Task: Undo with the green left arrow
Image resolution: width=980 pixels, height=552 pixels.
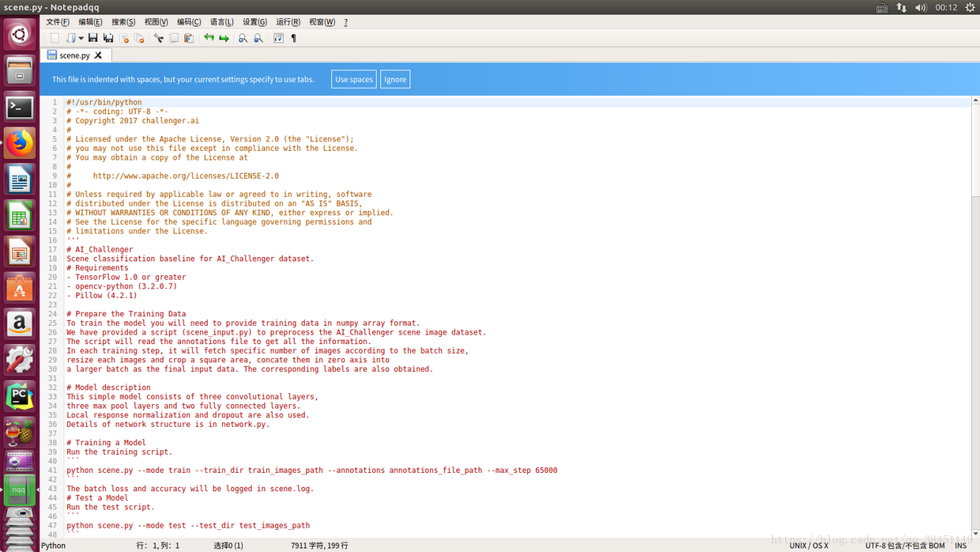Action: (209, 38)
